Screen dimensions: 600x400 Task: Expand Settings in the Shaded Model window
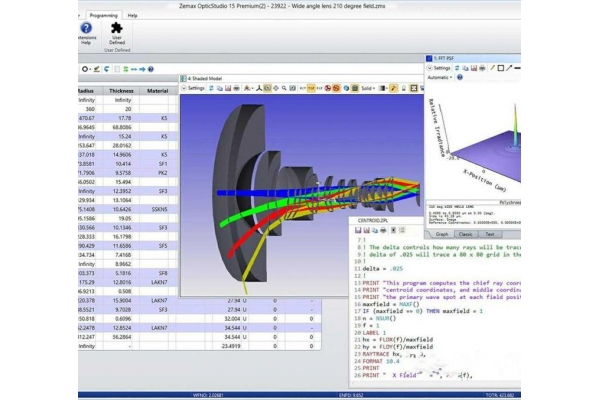tap(194, 88)
